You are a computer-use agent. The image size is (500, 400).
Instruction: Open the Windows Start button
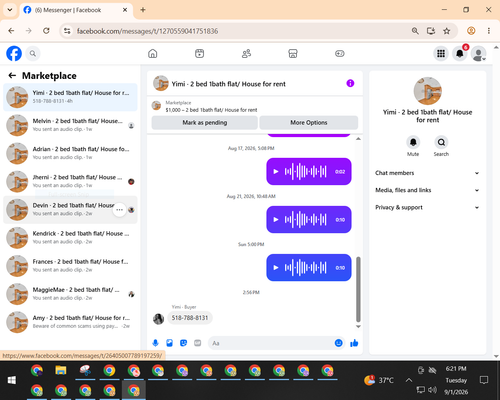click(12, 380)
